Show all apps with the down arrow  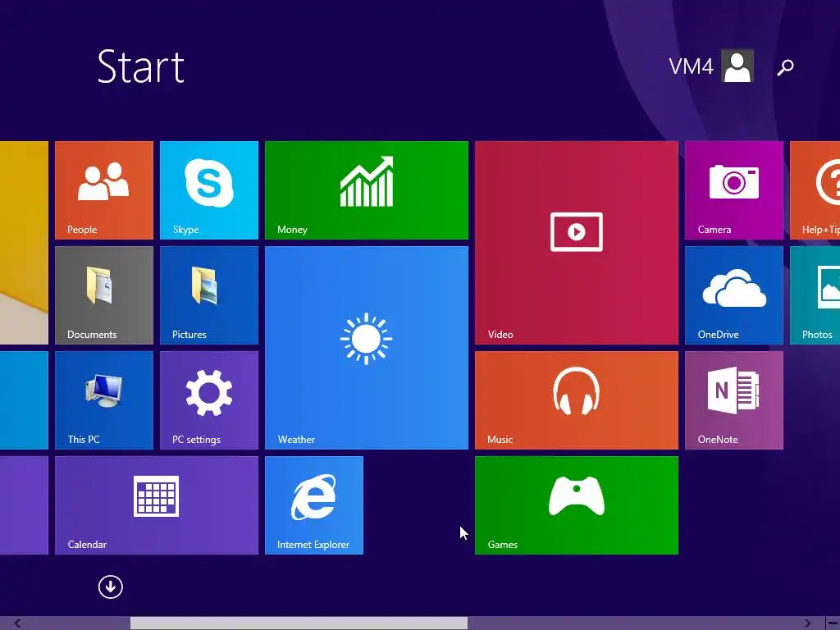tap(111, 587)
